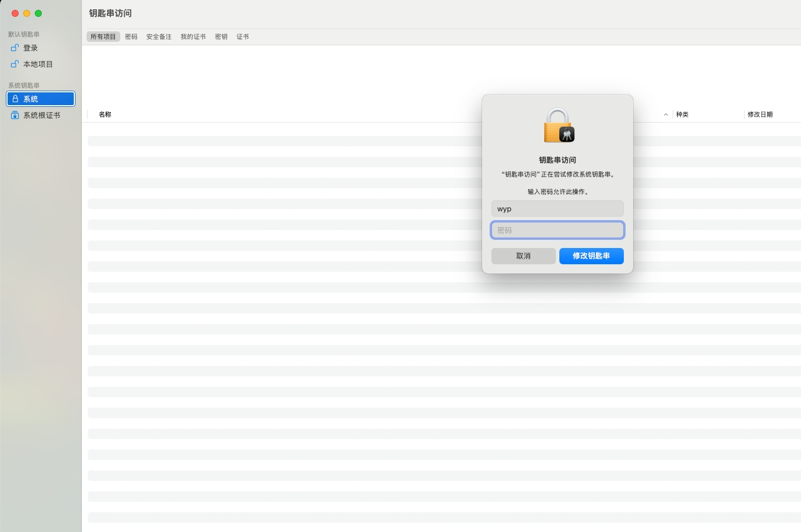The height and width of the screenshot is (532, 801).
Task: Show the 我的证书 tab
Action: [193, 37]
